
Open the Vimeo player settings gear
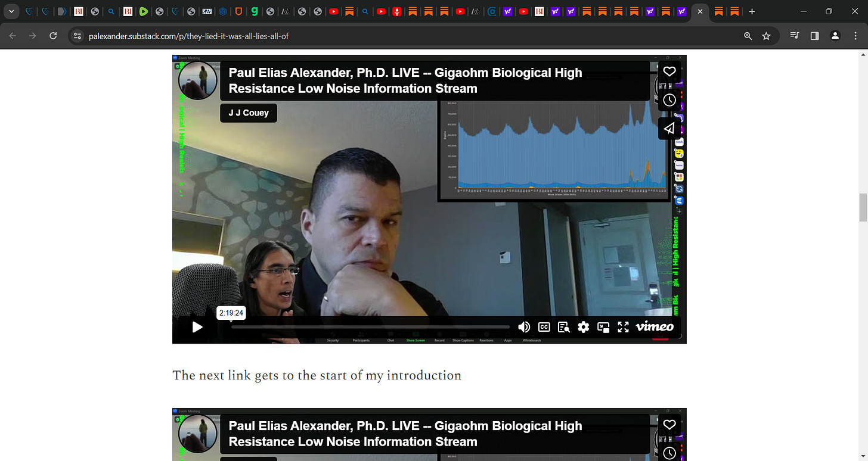point(583,327)
